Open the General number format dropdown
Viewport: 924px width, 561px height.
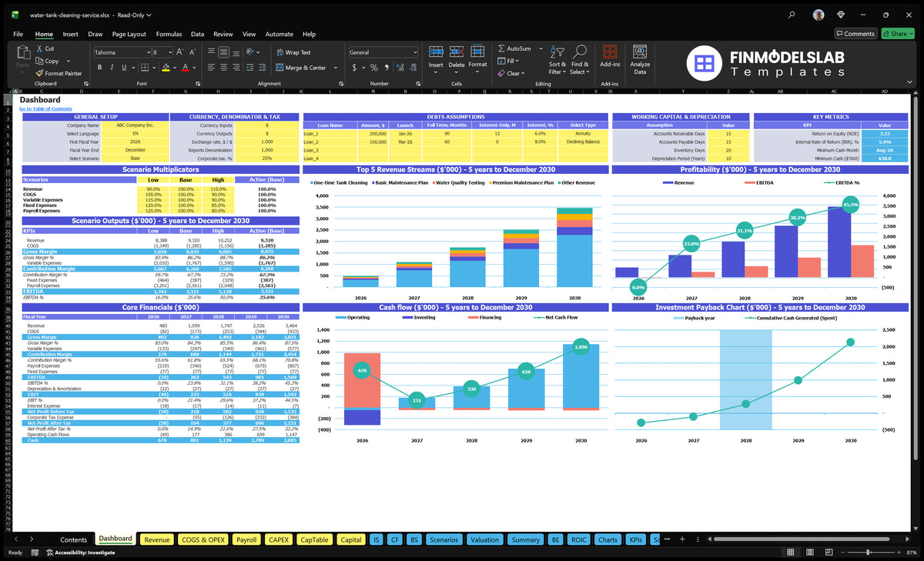(415, 52)
